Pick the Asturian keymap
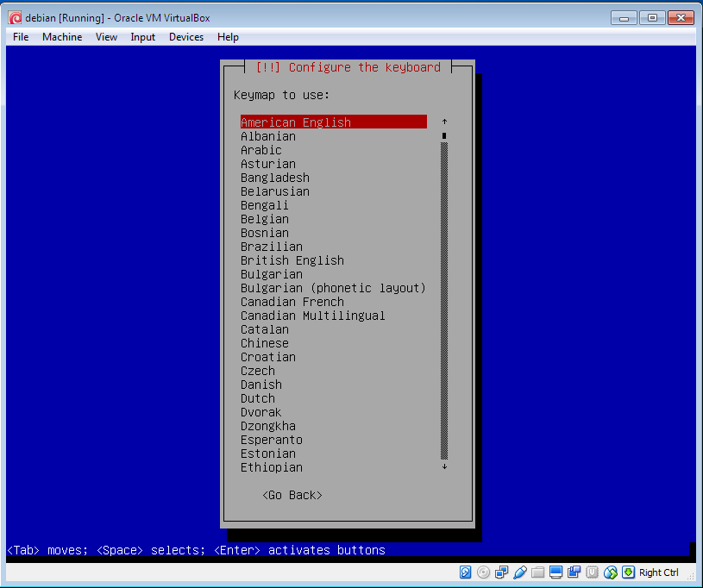703x588 pixels. coord(268,164)
